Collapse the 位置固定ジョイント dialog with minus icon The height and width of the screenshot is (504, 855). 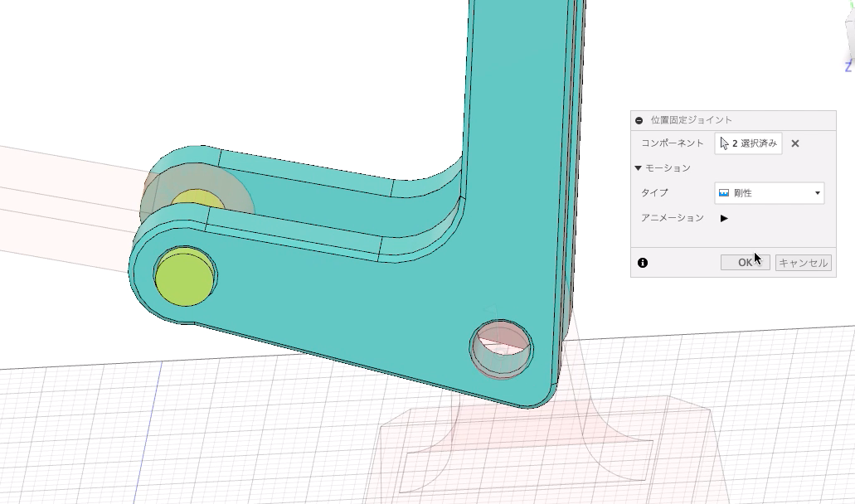(x=639, y=120)
